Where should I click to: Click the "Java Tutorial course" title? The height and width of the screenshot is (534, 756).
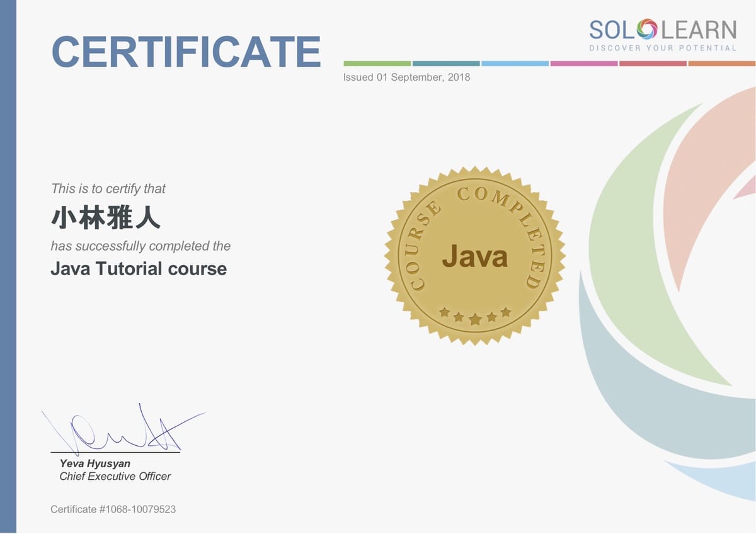click(138, 269)
